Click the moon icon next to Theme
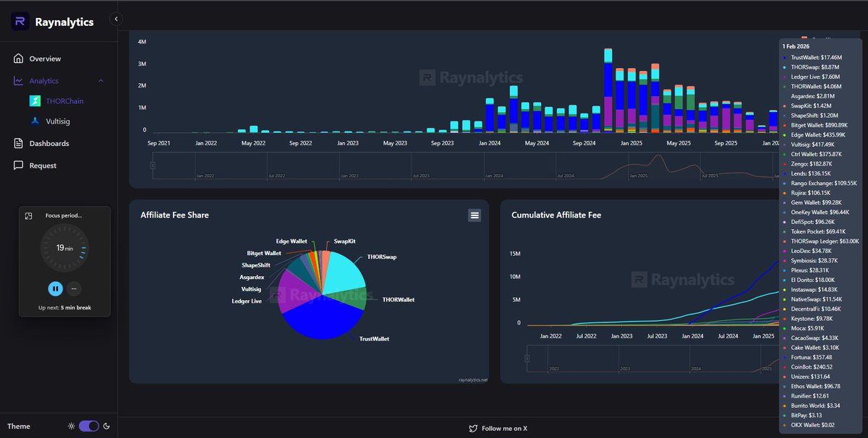The height and width of the screenshot is (438, 868). pos(106,426)
